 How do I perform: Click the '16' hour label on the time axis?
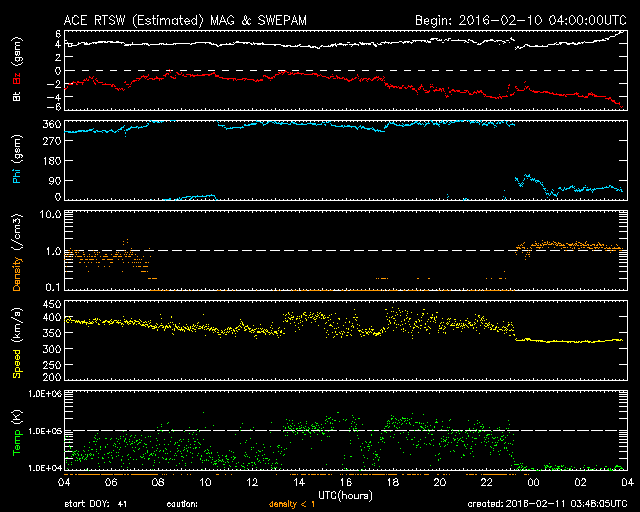click(x=346, y=483)
